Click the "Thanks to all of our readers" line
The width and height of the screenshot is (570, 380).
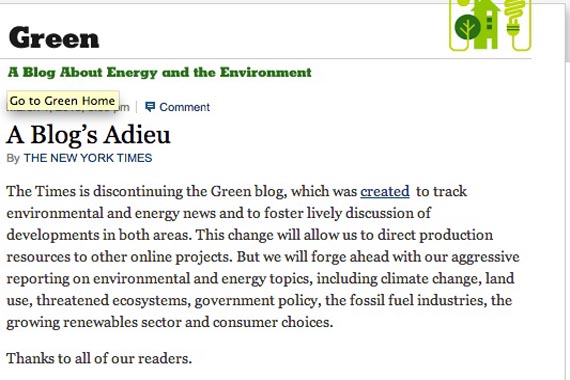pos(99,359)
